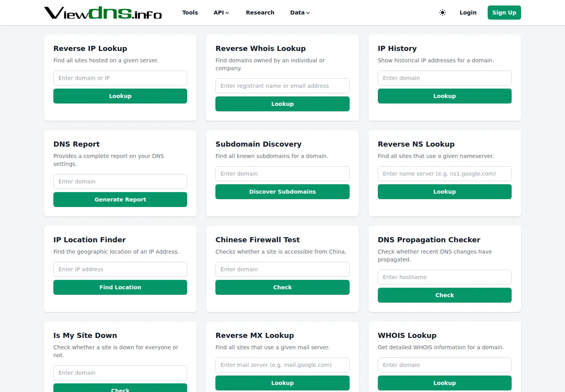Click Lookup under Reverse NS Lookup
565x392 pixels.
pos(445,192)
